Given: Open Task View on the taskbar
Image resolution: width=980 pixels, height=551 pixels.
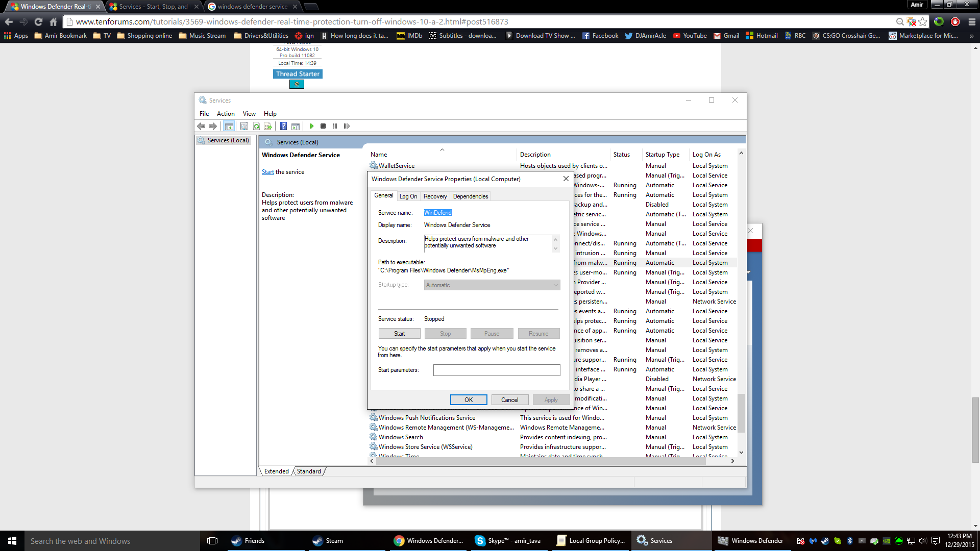Looking at the screenshot, I should (x=212, y=541).
